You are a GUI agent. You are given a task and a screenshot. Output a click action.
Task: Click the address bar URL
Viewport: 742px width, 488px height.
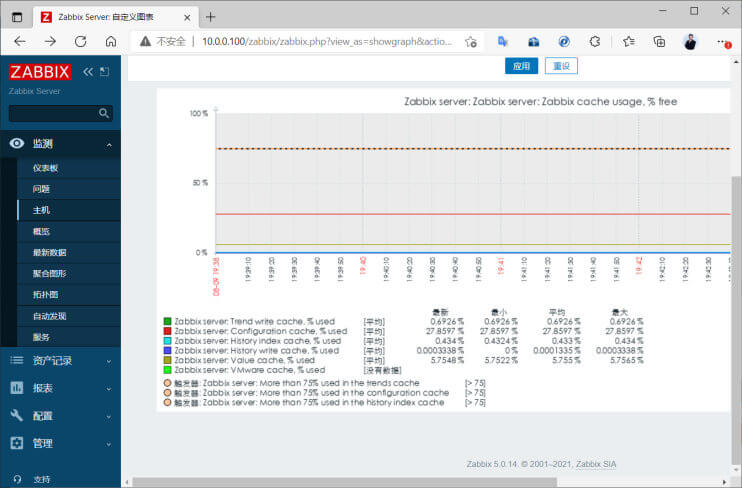(x=327, y=42)
